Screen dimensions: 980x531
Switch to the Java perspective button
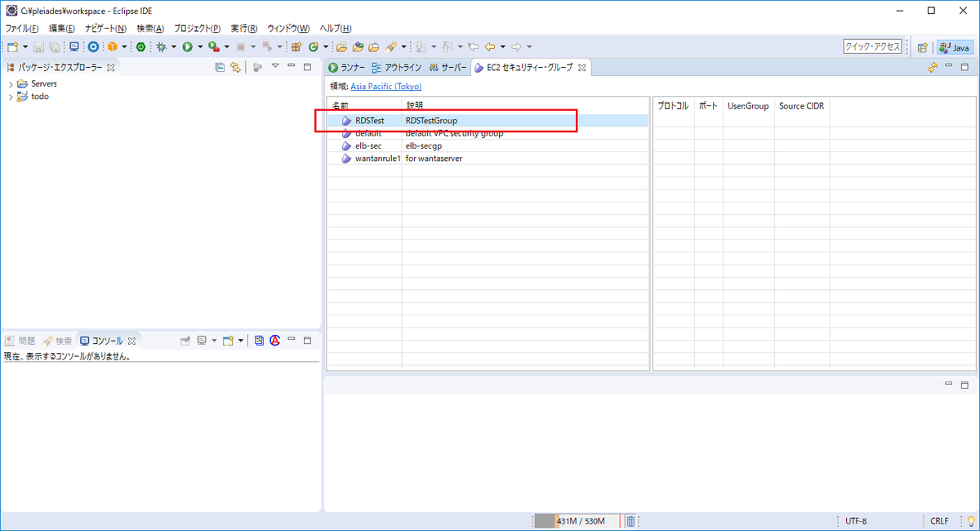tap(955, 47)
